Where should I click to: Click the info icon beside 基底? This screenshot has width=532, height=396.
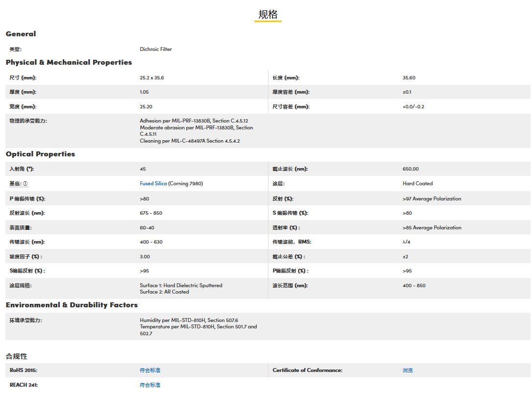[x=25, y=184]
